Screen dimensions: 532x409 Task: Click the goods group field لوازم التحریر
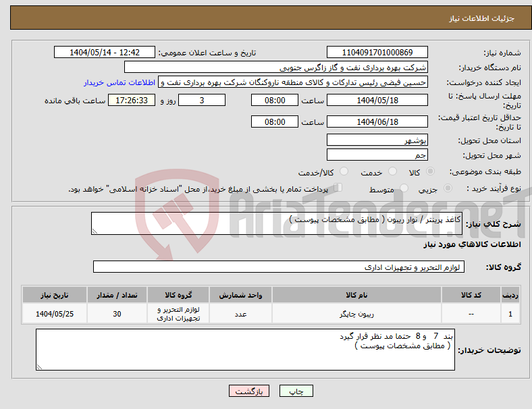click(x=279, y=267)
